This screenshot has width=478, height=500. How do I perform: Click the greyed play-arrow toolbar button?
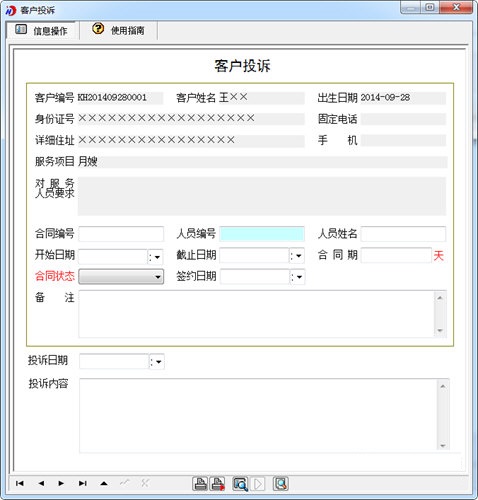click(258, 484)
